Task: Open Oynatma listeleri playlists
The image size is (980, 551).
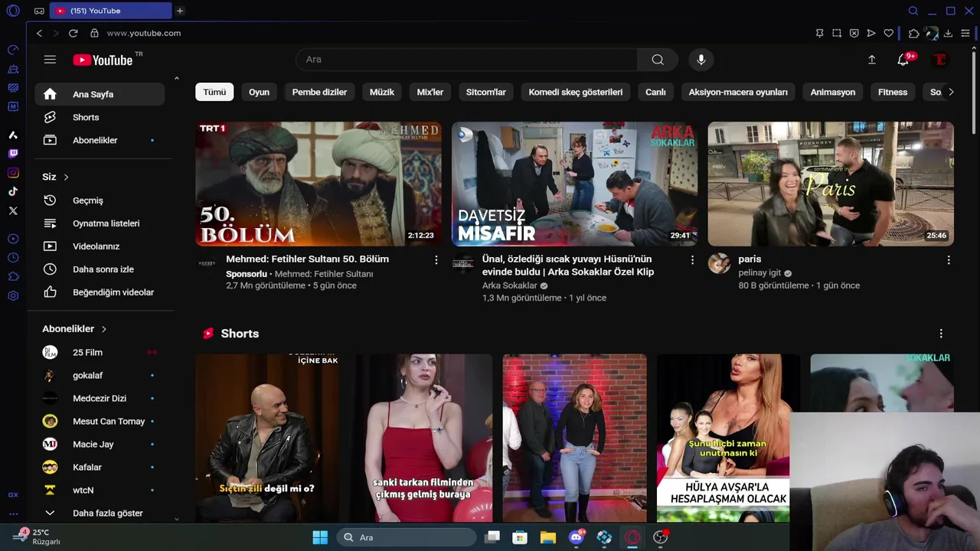Action: (x=100, y=223)
